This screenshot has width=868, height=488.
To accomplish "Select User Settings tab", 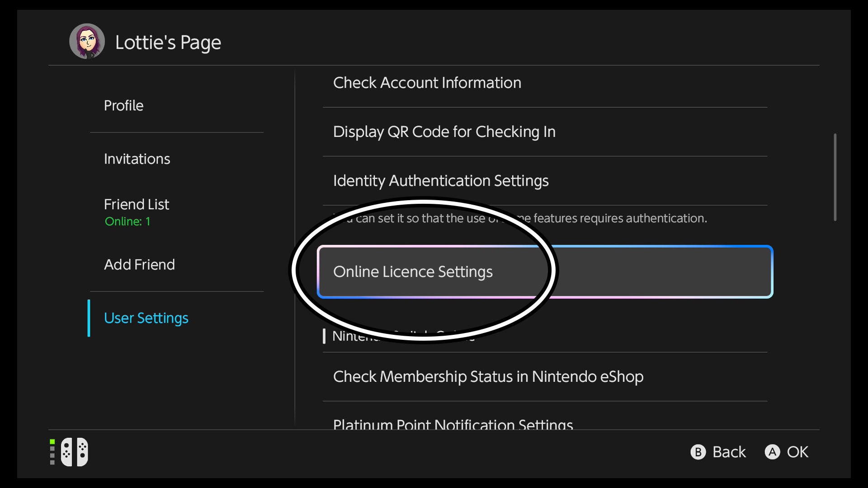I will point(146,318).
